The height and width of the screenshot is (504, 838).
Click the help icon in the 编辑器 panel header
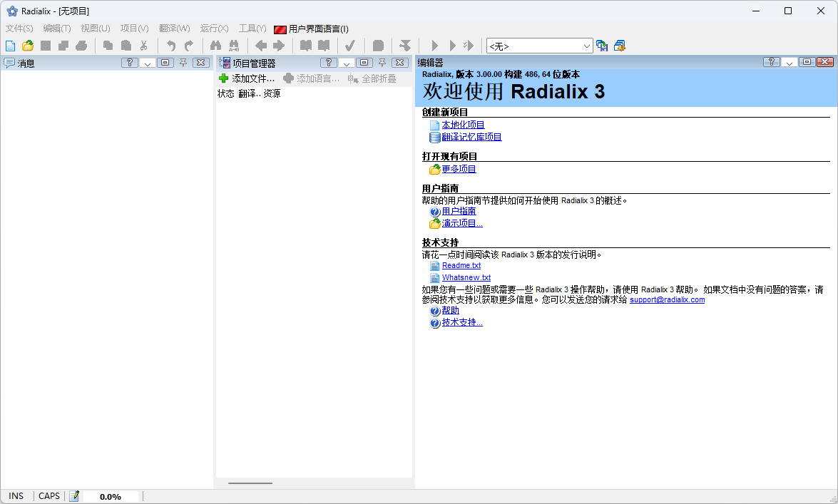click(x=771, y=62)
